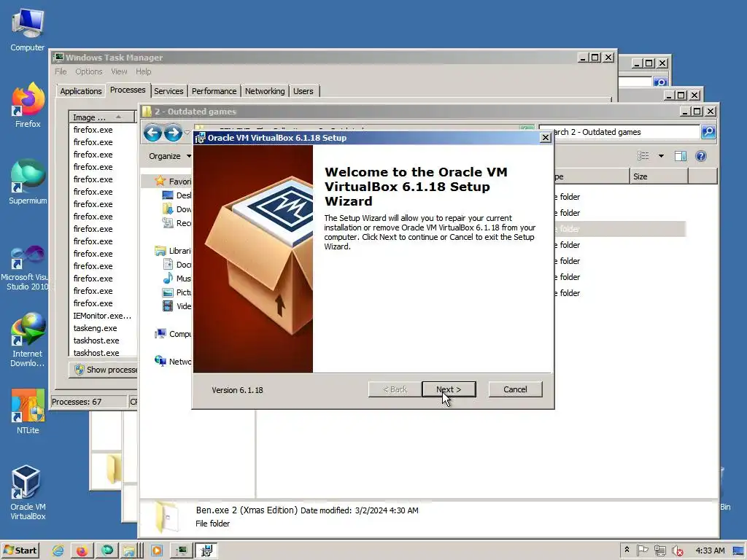Viewport: 747px width, 560px height.
Task: Open Help menu in Task Manager
Action: click(x=144, y=71)
